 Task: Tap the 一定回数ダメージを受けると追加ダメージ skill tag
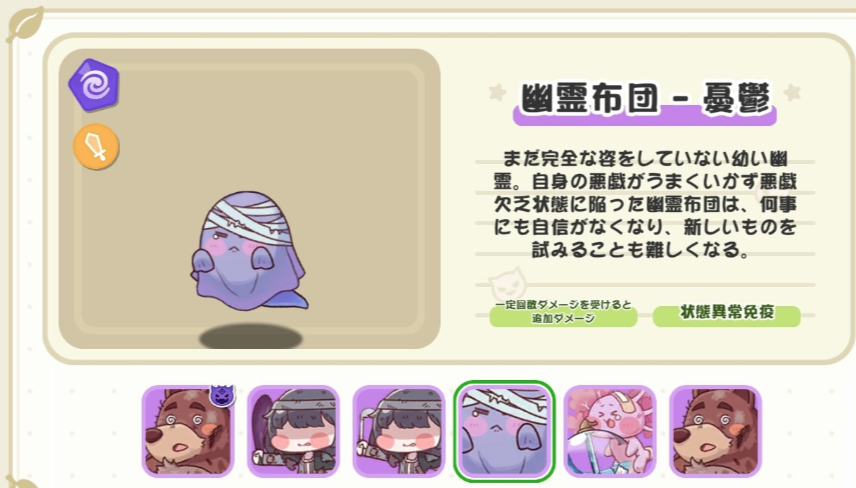(x=563, y=312)
